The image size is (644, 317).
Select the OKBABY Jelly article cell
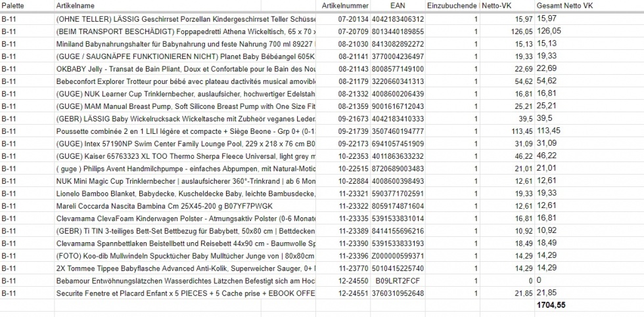point(185,69)
